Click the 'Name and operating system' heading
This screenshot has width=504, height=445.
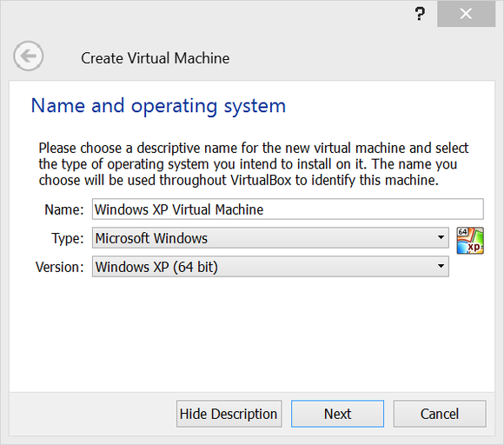pos(158,106)
